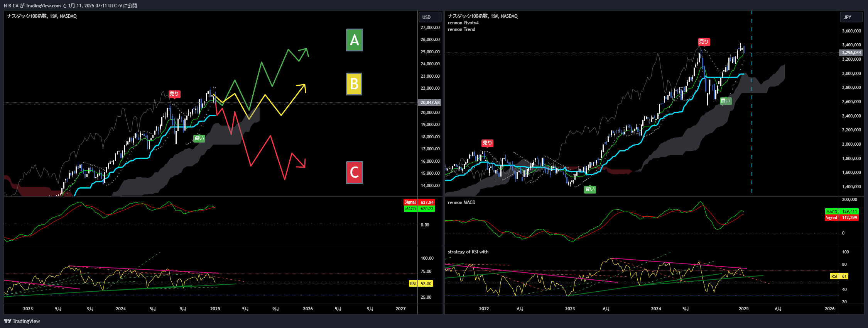The image size is (868, 328).
Task: Click the 2025 label on left chart time axis
Action: [215, 309]
